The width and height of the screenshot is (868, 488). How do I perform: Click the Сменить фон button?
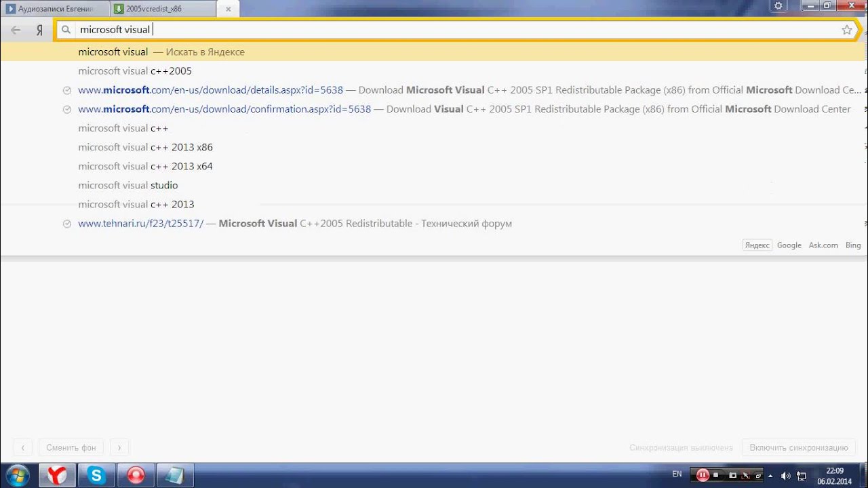coord(71,447)
